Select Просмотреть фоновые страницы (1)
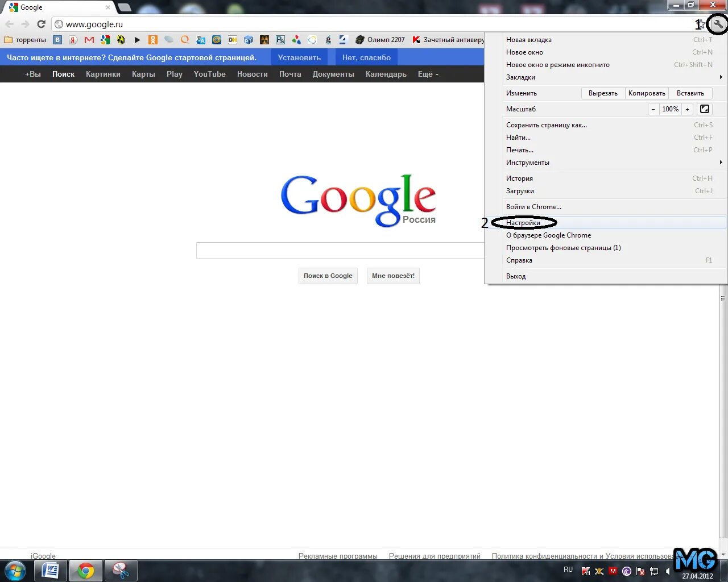The width and height of the screenshot is (728, 582). tap(606, 248)
